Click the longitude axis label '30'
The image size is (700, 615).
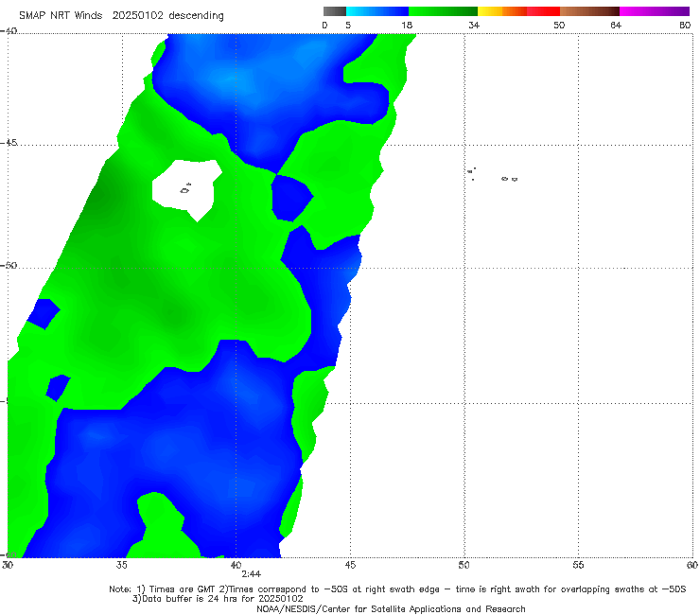pos(8,565)
